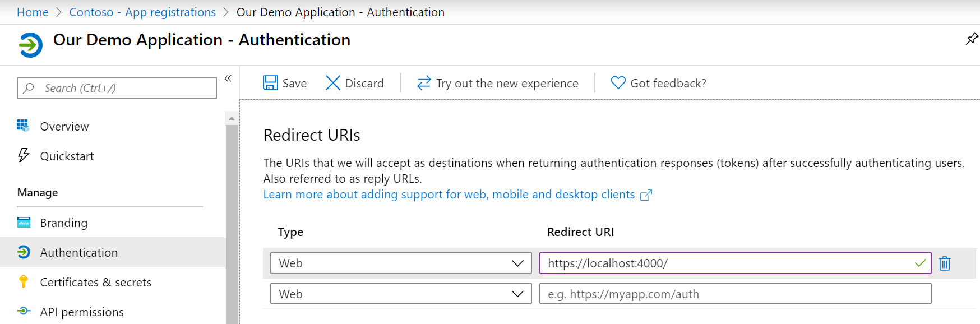
Task: Collapse the sidebar with double chevron
Action: click(x=228, y=78)
